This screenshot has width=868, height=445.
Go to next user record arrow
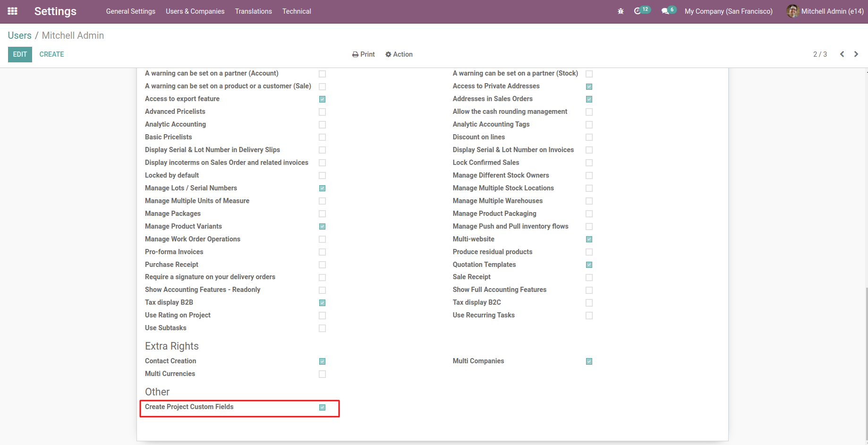click(856, 54)
